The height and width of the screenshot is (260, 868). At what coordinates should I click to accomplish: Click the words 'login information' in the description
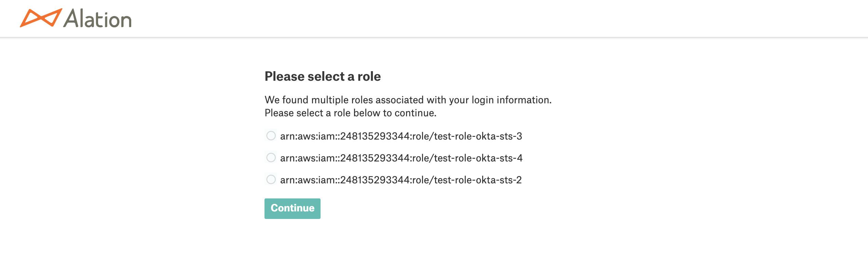pos(512,100)
